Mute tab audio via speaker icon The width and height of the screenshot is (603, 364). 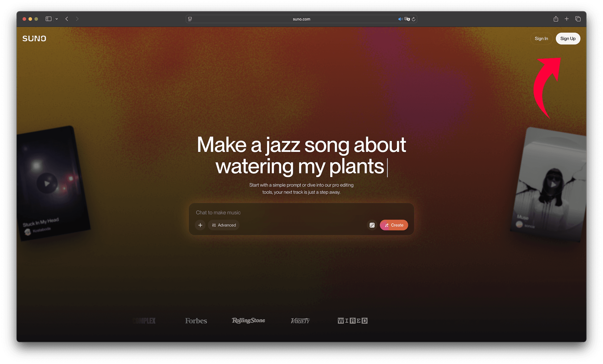click(x=400, y=19)
